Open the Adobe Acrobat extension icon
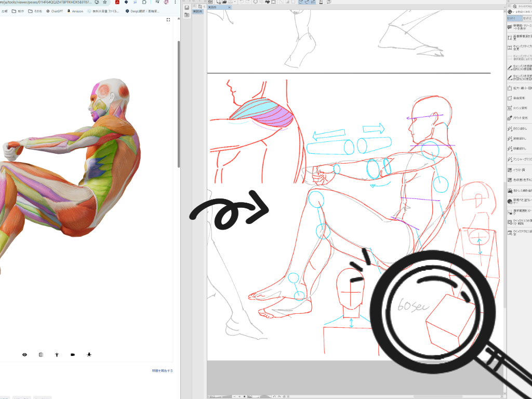 117,2
